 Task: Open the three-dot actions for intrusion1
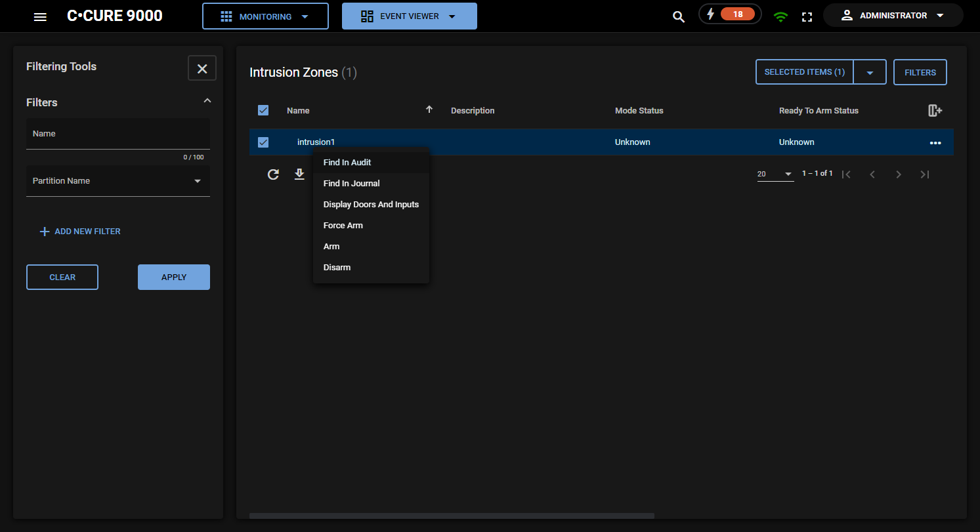click(935, 142)
